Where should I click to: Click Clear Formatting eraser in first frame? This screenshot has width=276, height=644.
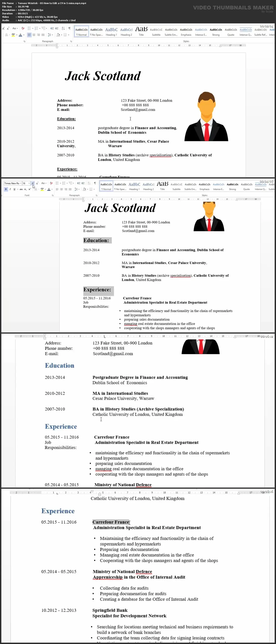(23, 28)
